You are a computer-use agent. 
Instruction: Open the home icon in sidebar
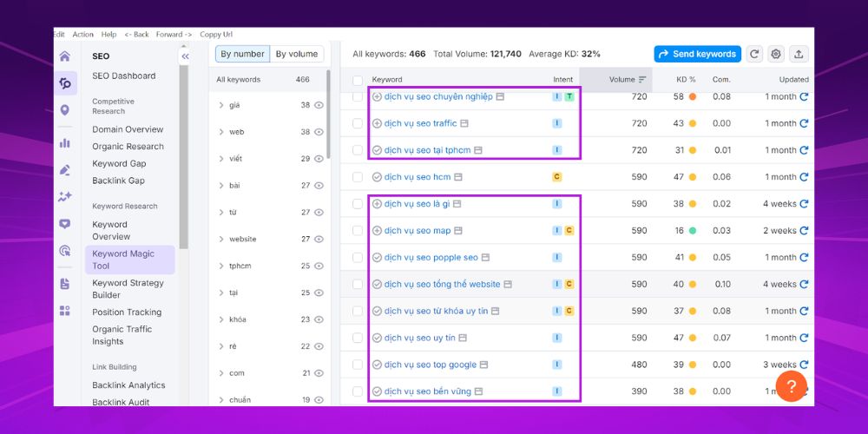[x=65, y=56]
